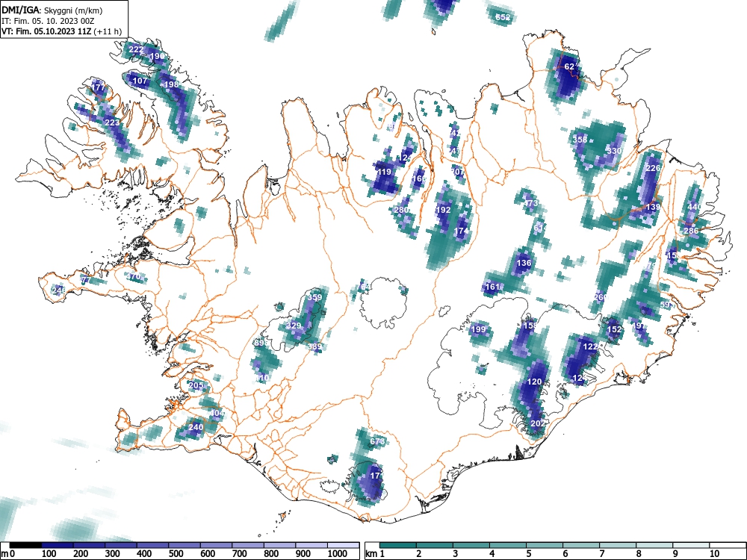Click the value 136 on the map
Screen dimensions: 747x560
(x=524, y=263)
